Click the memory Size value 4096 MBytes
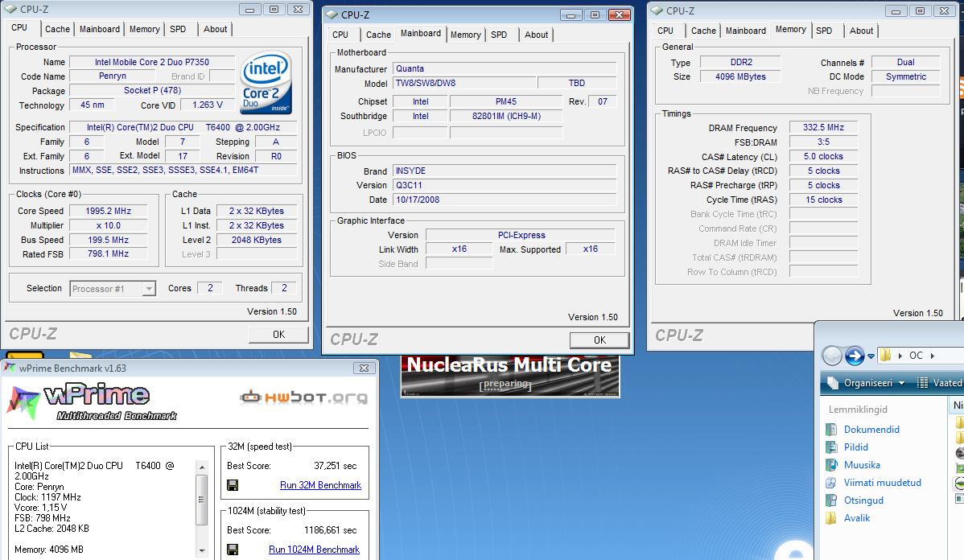 click(x=740, y=76)
